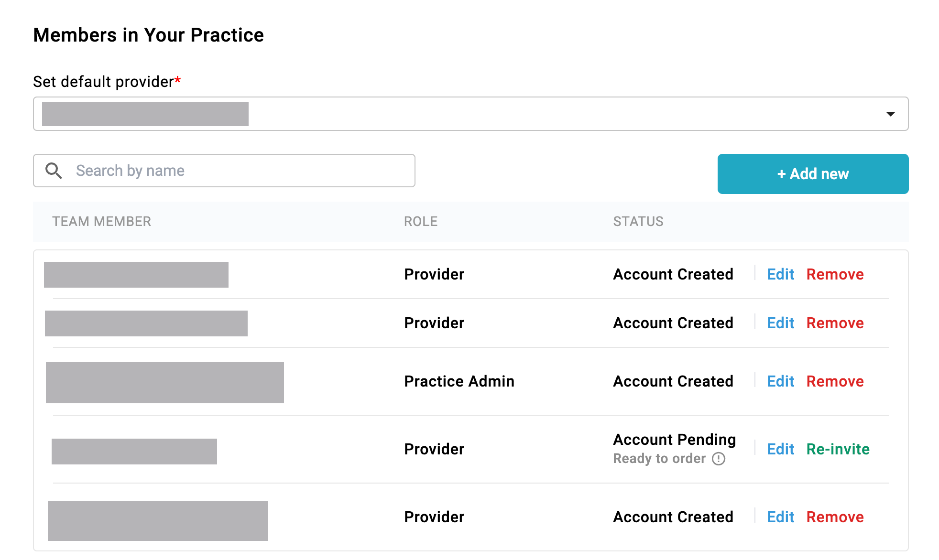The width and height of the screenshot is (939, 560).
Task: Open the Set default provider dropdown
Action: point(470,114)
